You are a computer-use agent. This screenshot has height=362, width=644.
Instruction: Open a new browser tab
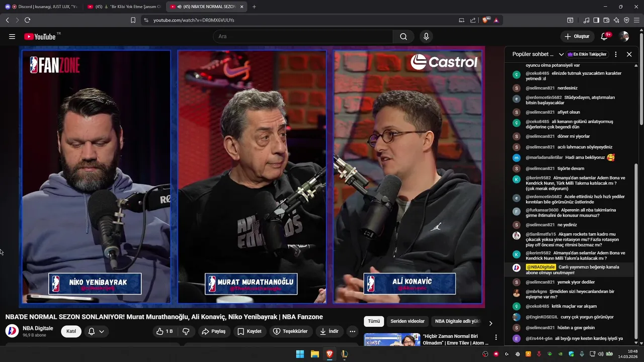[254, 7]
